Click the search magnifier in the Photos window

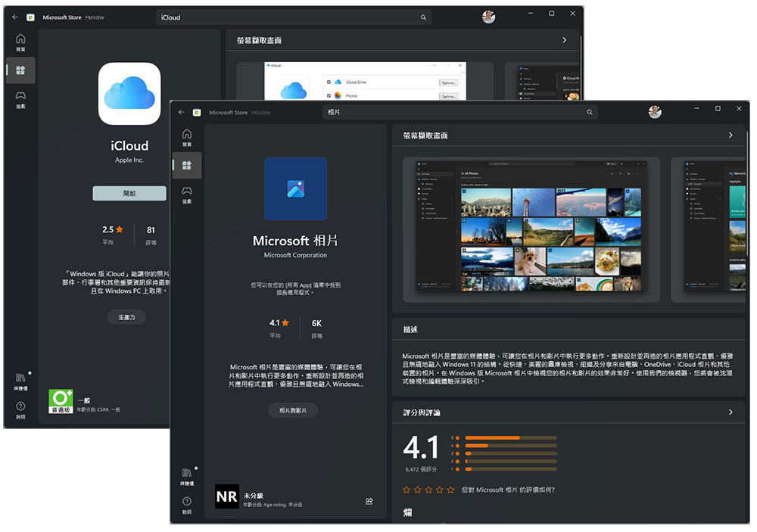point(590,112)
